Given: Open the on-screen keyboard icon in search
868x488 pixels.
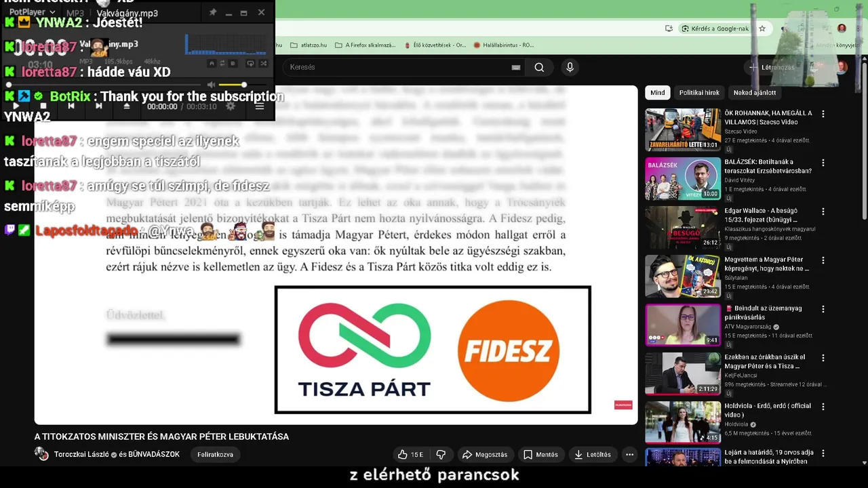Looking at the screenshot, I should tap(516, 67).
